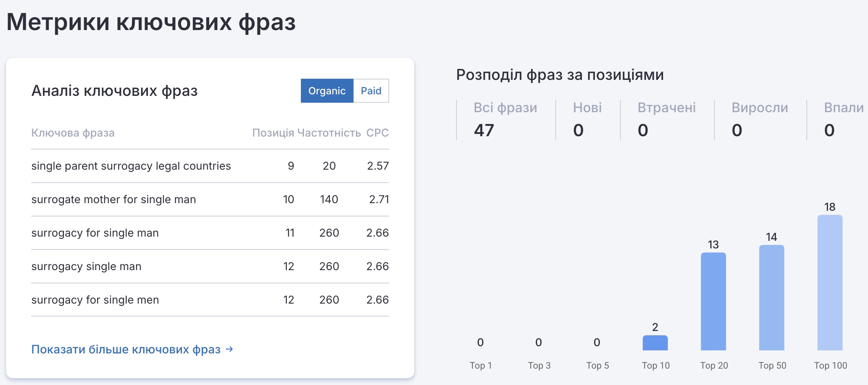Image resolution: width=868 pixels, height=385 pixels.
Task: Click the 'Частотність' column header
Action: 329,133
